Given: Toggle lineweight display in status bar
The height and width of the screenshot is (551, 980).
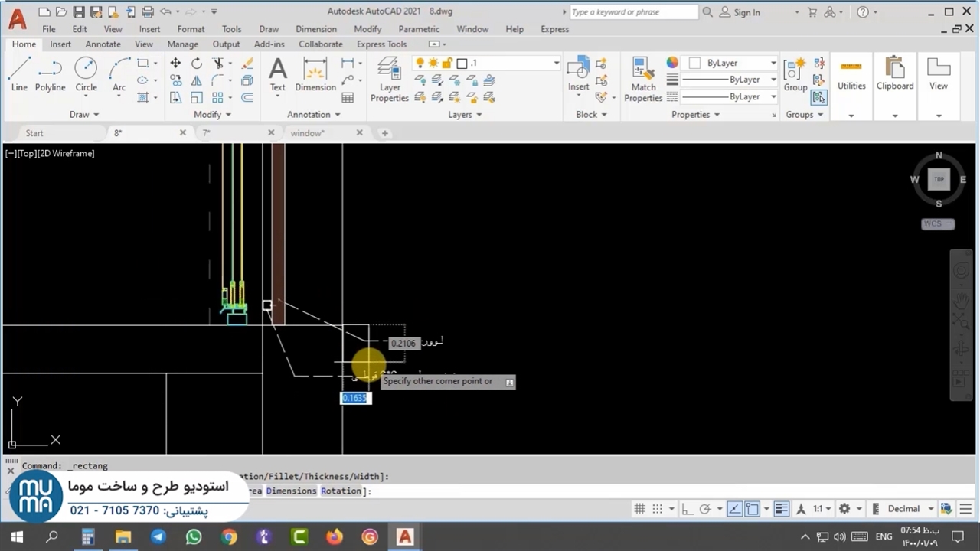Looking at the screenshot, I should (x=781, y=509).
